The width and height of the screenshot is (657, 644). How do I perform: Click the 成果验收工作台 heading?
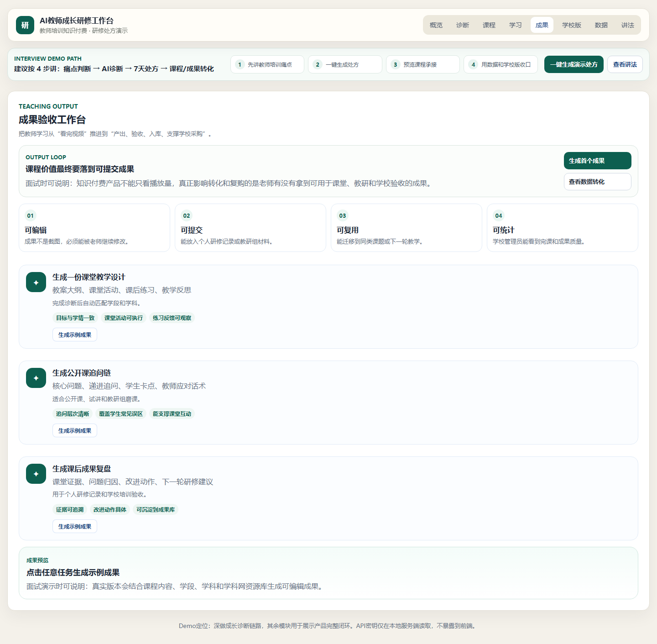[52, 120]
